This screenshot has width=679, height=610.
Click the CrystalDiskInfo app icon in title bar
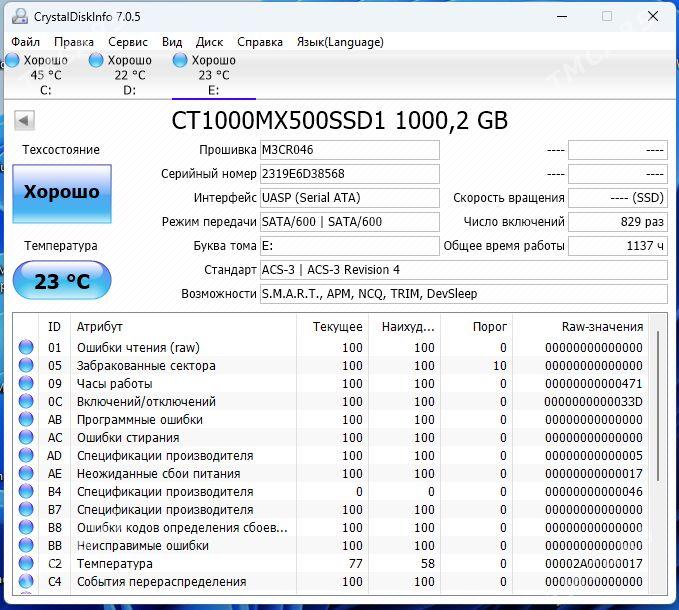click(17, 16)
